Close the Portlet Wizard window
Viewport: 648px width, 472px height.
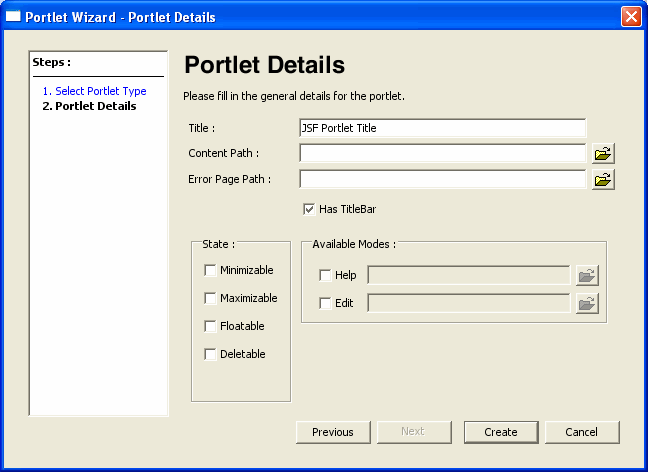[631, 17]
